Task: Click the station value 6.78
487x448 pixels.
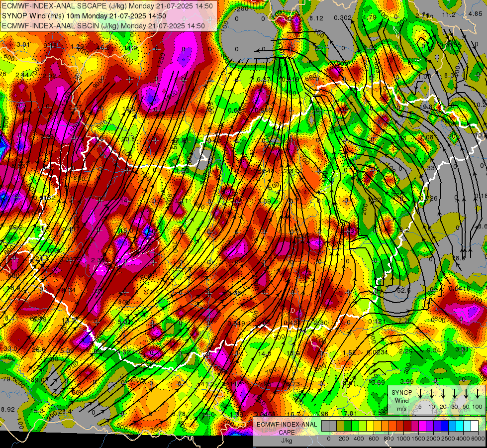Action: [x=179, y=414]
